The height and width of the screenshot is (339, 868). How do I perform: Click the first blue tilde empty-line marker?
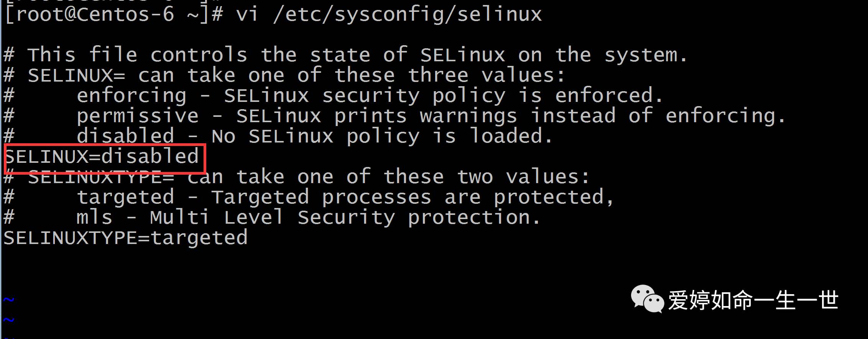click(x=8, y=300)
